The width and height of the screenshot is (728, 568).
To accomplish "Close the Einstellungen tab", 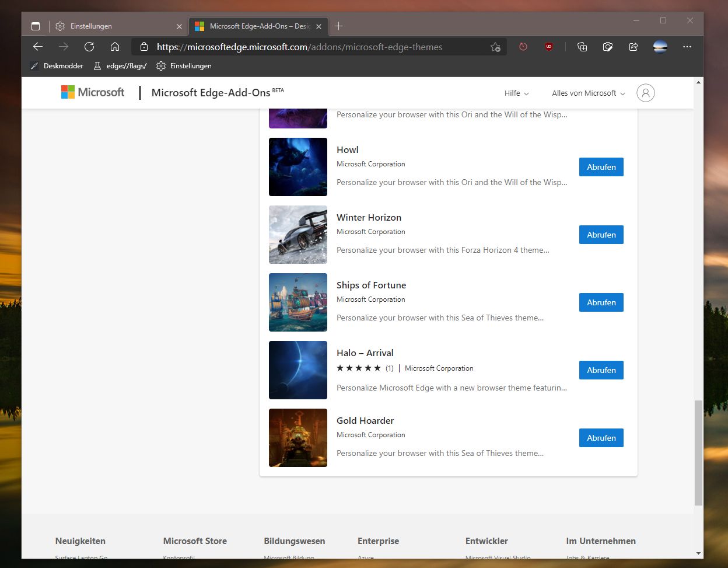I will [179, 26].
